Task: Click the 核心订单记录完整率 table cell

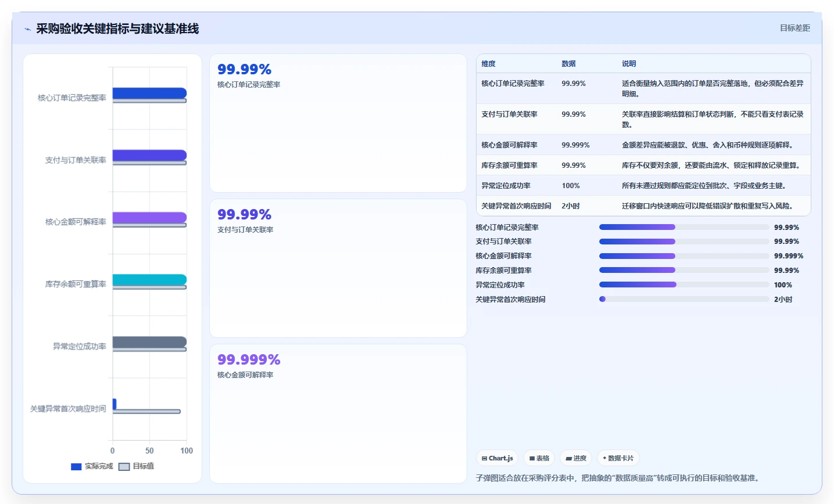Action: click(513, 83)
